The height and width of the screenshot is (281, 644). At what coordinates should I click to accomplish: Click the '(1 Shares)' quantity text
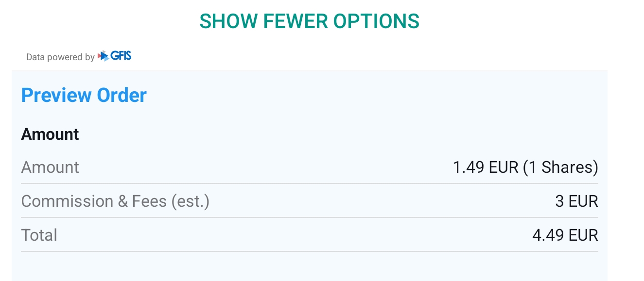click(x=560, y=167)
